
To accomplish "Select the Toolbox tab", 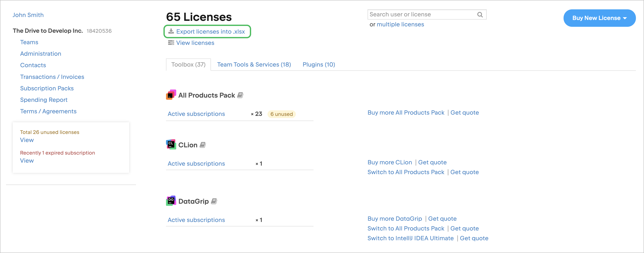I will [188, 64].
